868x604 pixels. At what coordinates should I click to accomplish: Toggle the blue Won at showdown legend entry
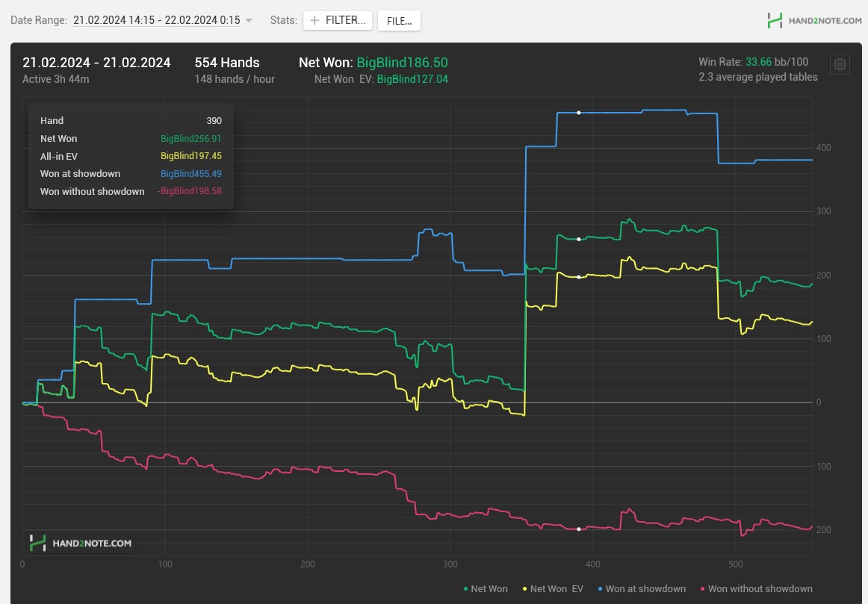[642, 589]
